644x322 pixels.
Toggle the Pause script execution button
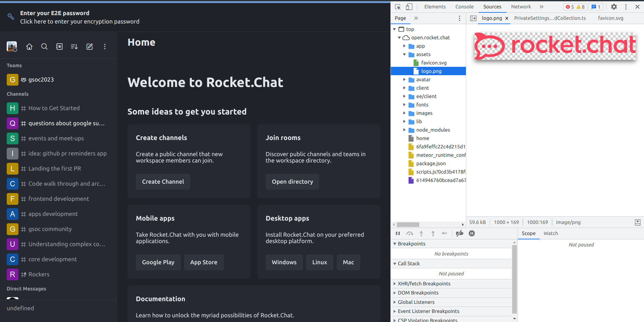[x=398, y=233]
